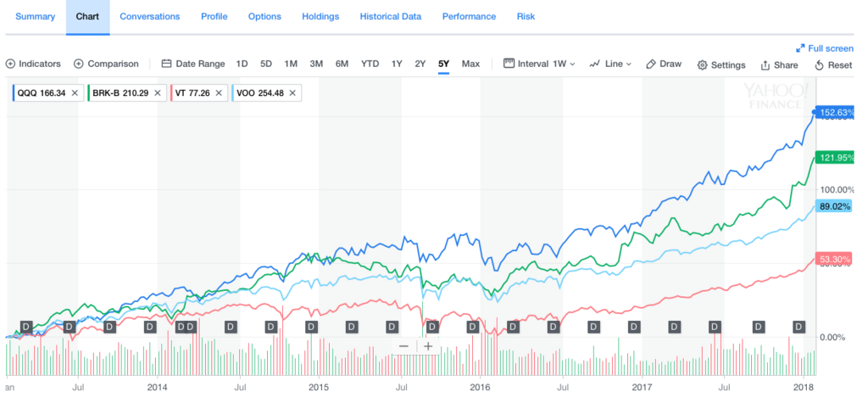Remove VT from the comparison

tap(219, 92)
